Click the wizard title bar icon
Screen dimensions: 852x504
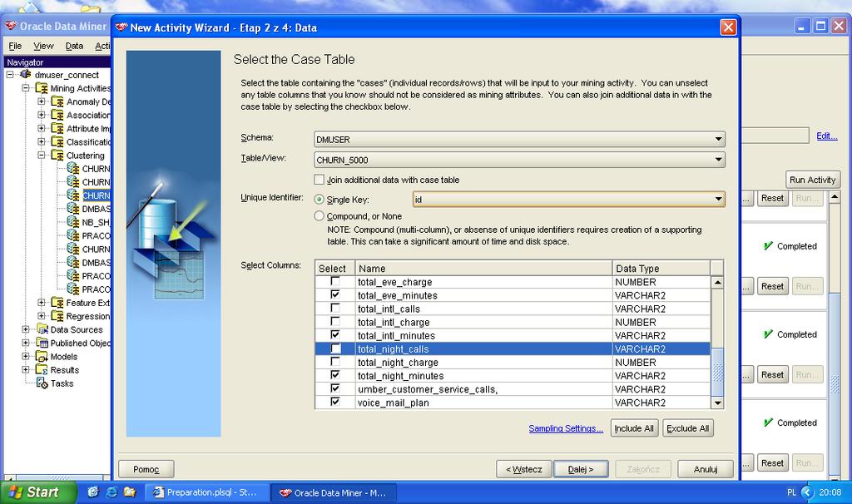coord(121,27)
